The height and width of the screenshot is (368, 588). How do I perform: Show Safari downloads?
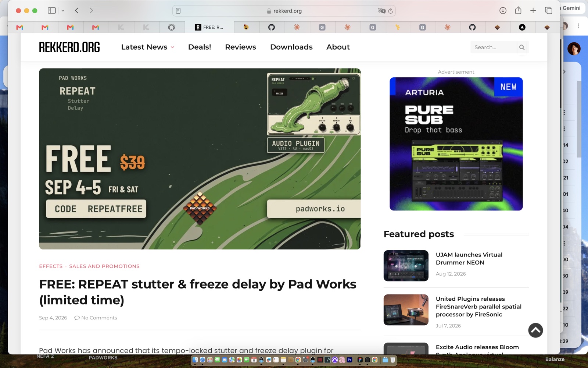tap(503, 11)
